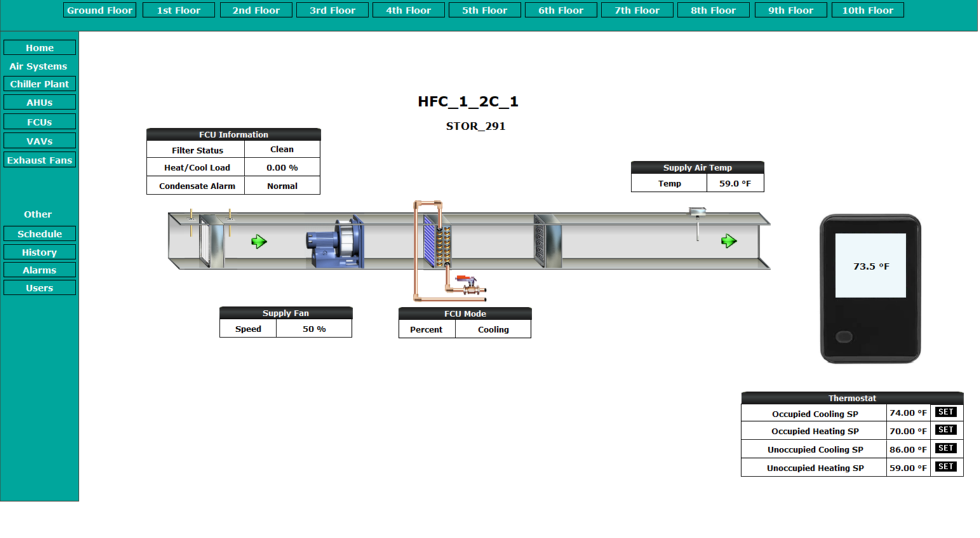Viewport: 980px width, 538px height.
Task: Open the AHUs page
Action: 39,102
